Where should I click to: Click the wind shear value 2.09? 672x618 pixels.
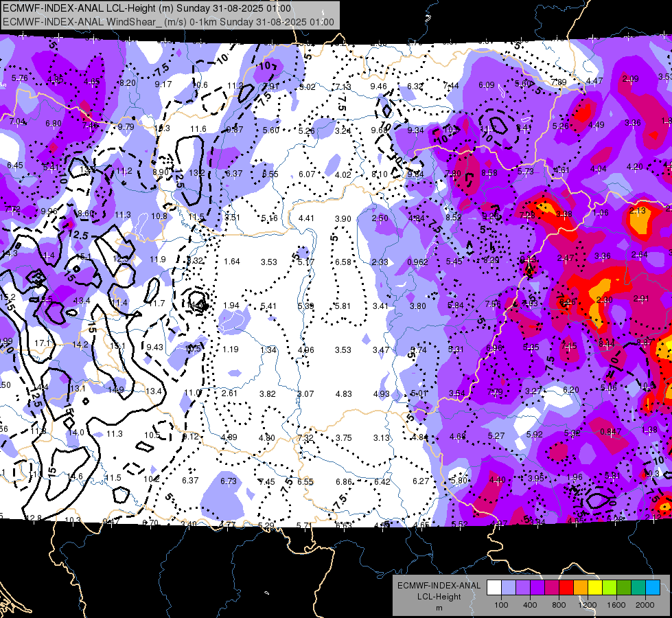click(x=630, y=78)
